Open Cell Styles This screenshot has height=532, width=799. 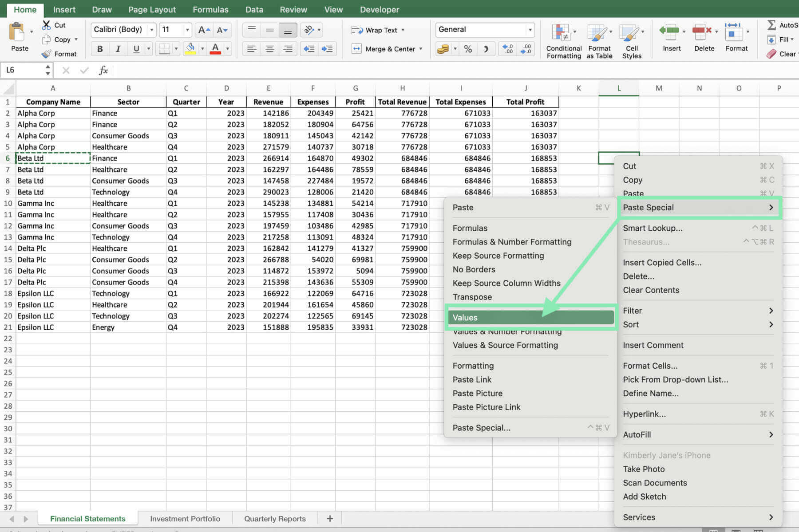pyautogui.click(x=632, y=41)
